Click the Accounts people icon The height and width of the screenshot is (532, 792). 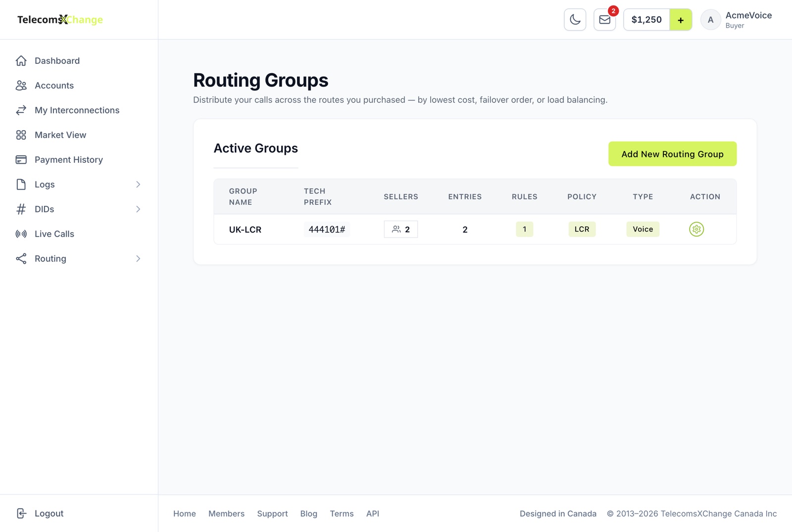point(21,86)
